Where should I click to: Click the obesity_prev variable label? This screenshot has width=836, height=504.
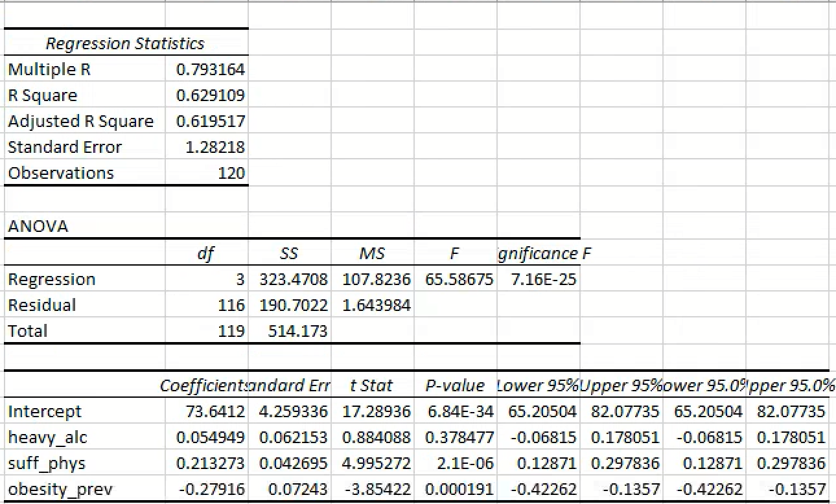click(x=60, y=489)
